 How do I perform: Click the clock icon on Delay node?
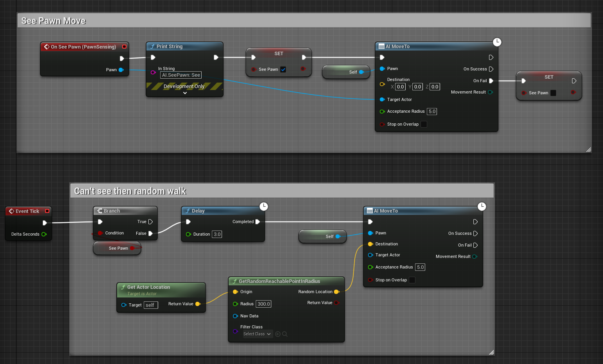pos(264,206)
